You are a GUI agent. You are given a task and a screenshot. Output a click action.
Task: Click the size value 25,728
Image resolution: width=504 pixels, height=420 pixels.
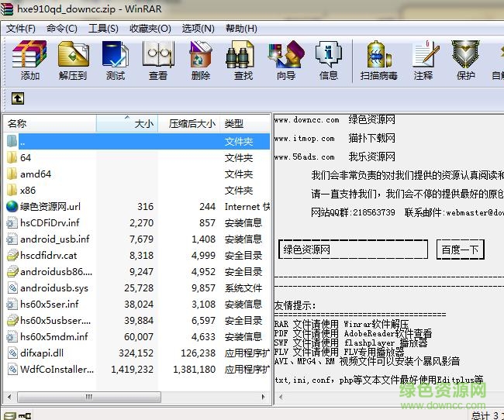139,288
